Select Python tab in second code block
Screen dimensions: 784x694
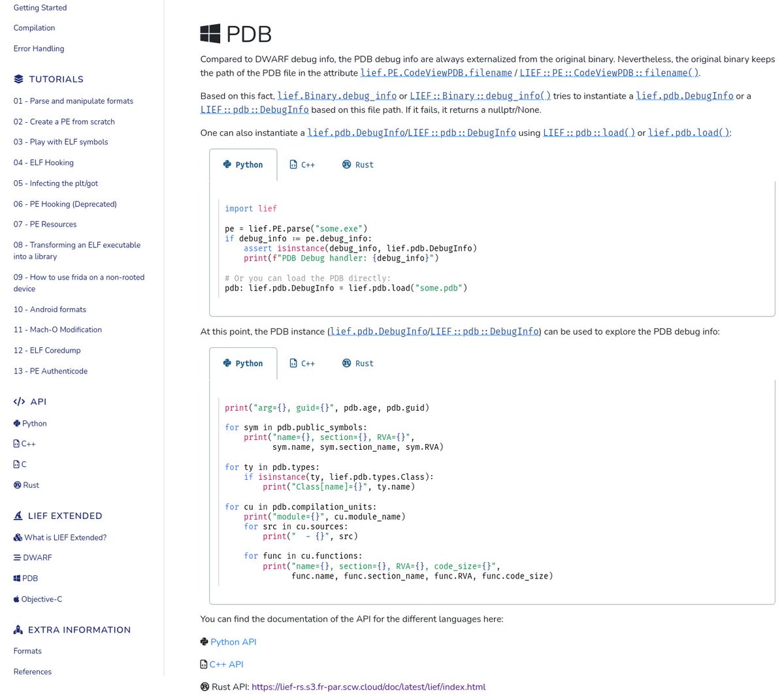[243, 363]
